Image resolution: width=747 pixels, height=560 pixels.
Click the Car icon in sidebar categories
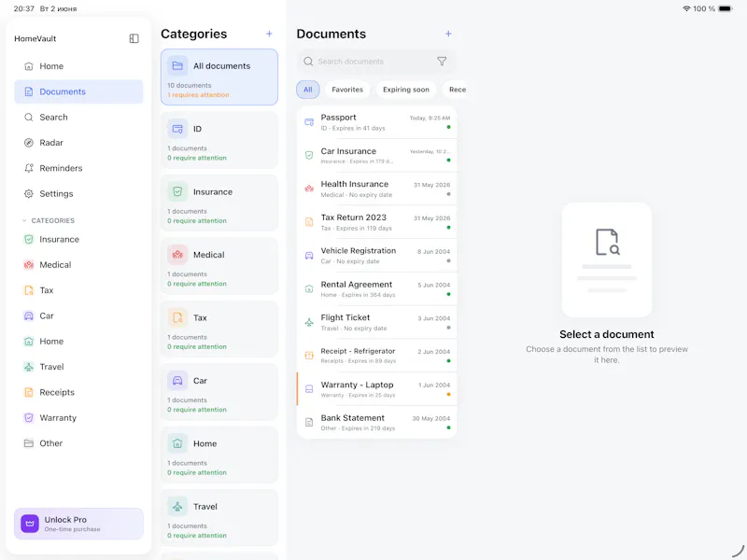pos(29,315)
